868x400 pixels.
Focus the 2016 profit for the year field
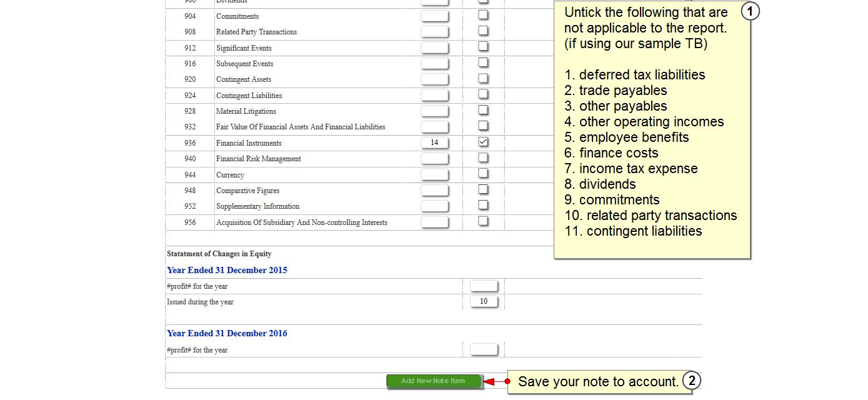(484, 349)
